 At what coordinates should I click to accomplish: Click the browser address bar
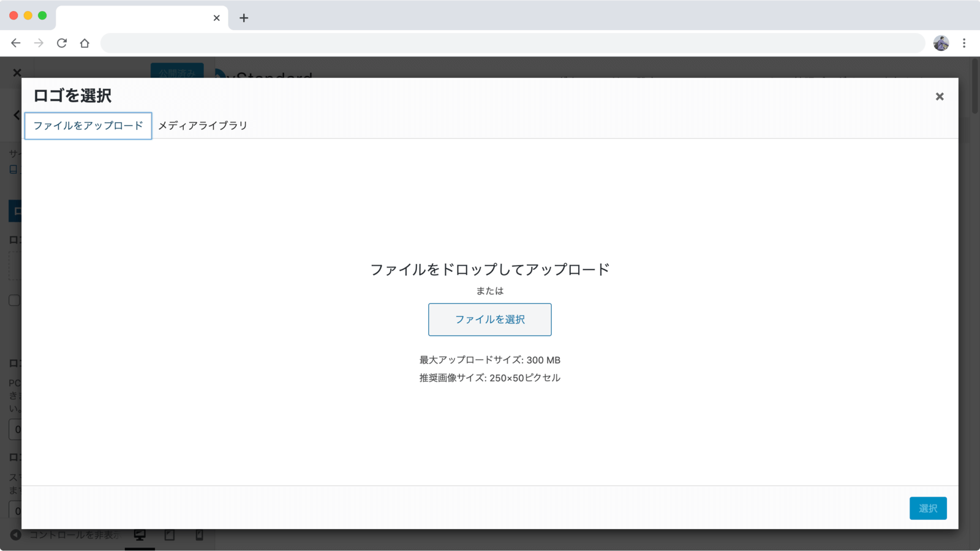click(513, 43)
